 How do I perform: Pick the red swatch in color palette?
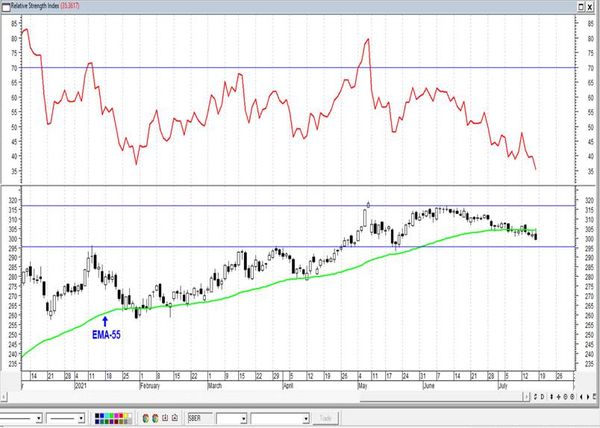(x=121, y=415)
